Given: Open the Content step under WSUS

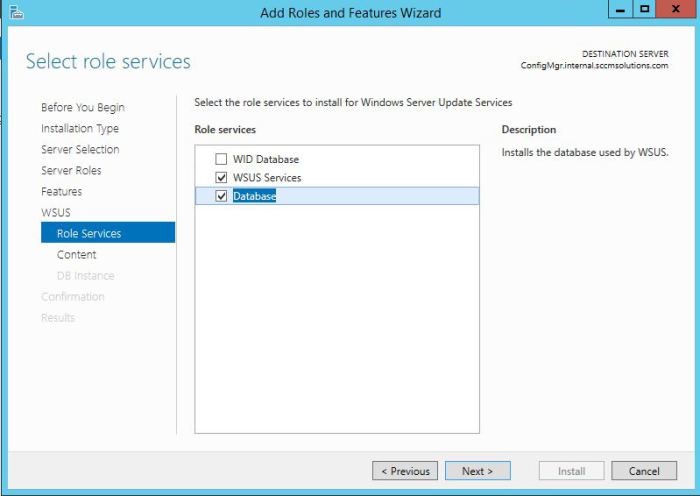Looking at the screenshot, I should coord(76,254).
